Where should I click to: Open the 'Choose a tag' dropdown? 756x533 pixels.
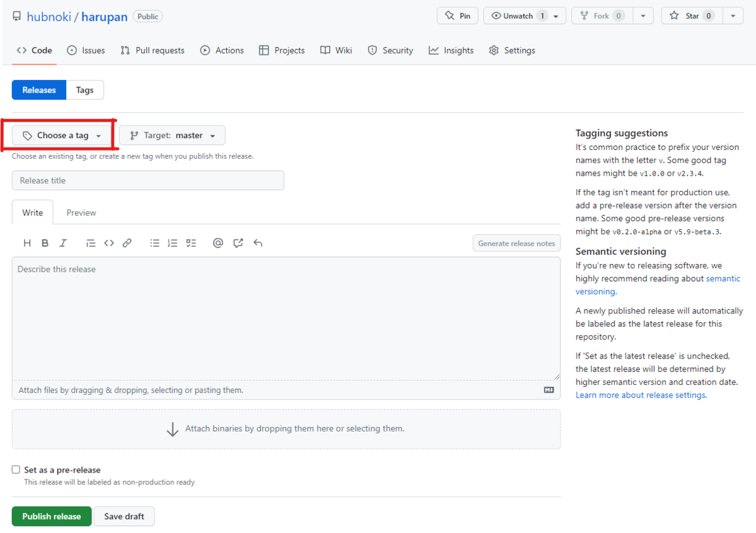[61, 135]
